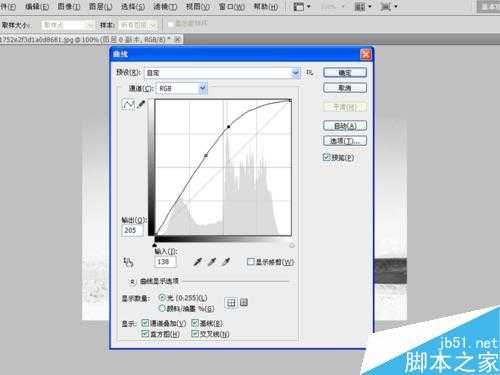Open preset options icon beside preset dropdown

click(x=310, y=72)
